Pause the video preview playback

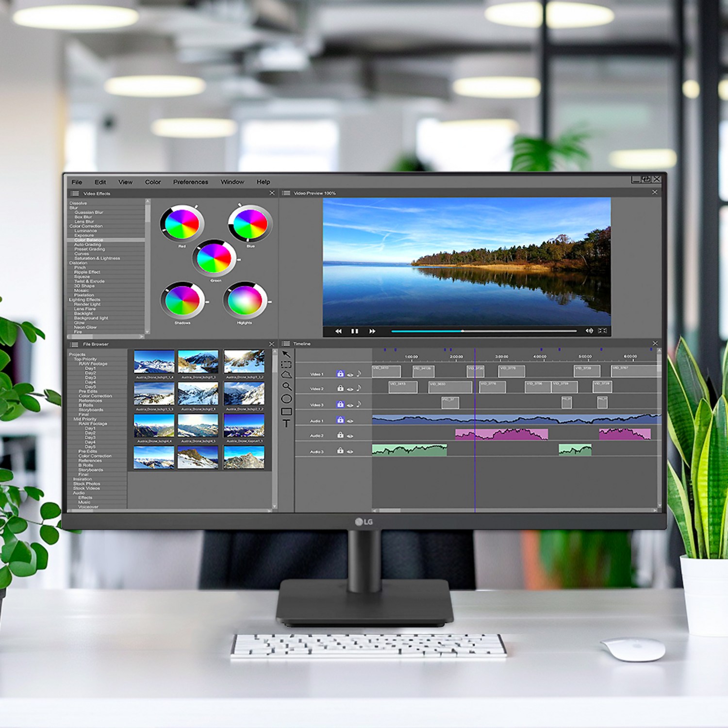355,331
